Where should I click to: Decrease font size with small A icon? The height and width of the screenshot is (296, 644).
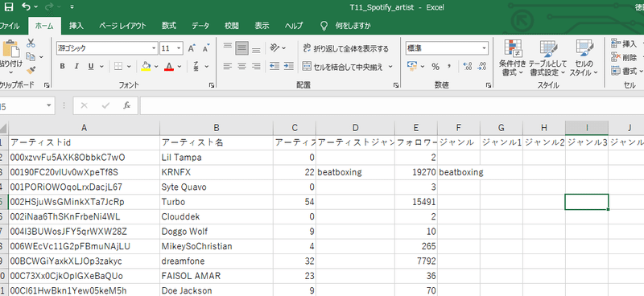[x=206, y=48]
